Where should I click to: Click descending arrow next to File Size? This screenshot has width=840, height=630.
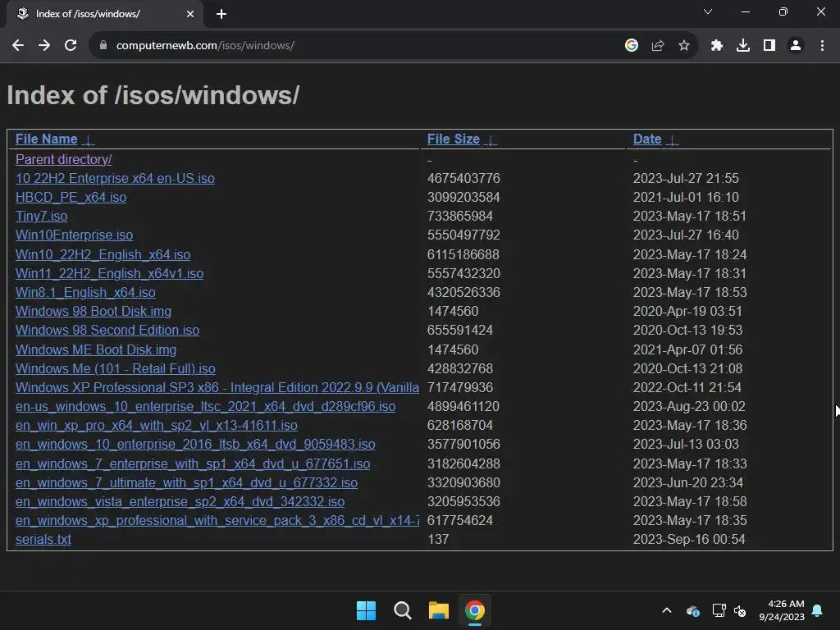491,140
